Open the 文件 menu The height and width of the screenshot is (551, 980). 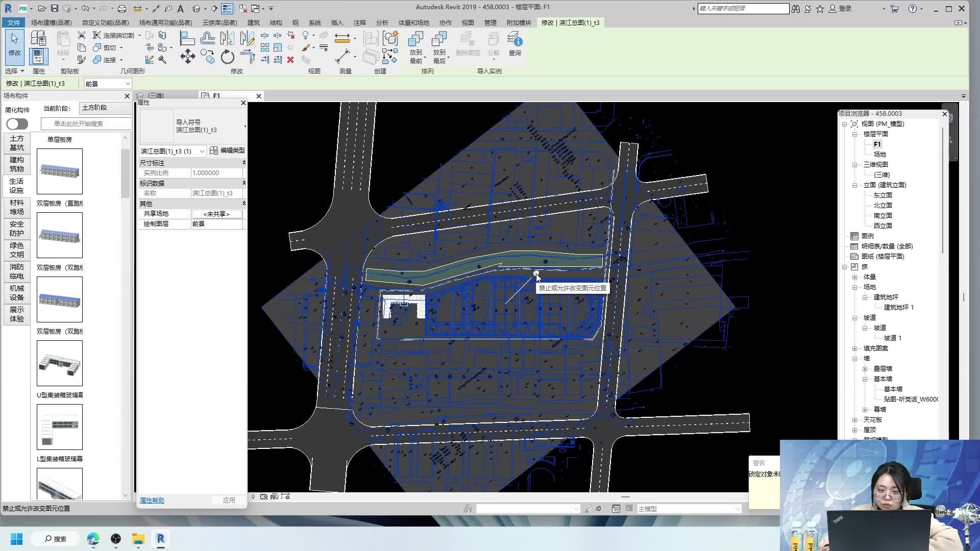point(14,22)
